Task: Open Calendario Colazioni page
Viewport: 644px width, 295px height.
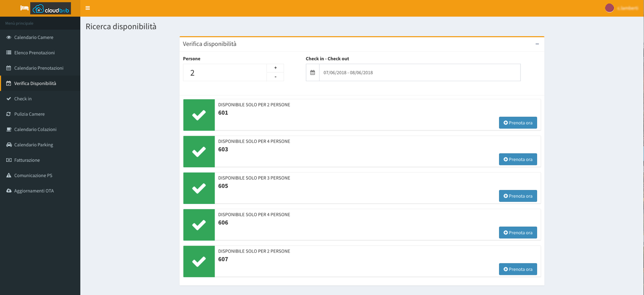Action: coord(40,129)
